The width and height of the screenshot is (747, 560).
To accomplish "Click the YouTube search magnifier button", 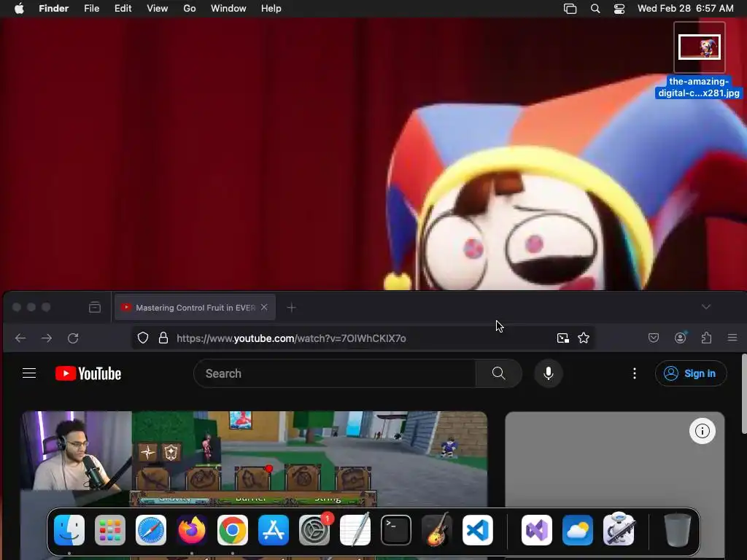I will click(498, 373).
